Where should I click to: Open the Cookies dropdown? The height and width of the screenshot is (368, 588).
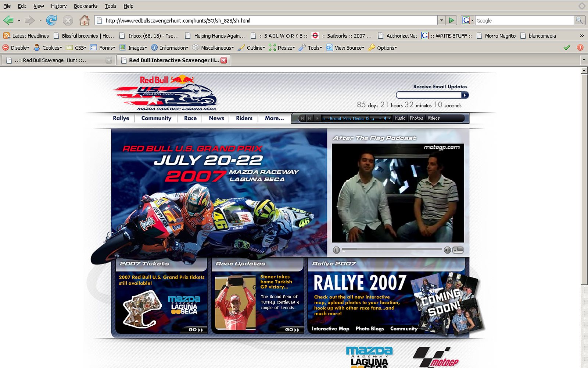tap(48, 48)
